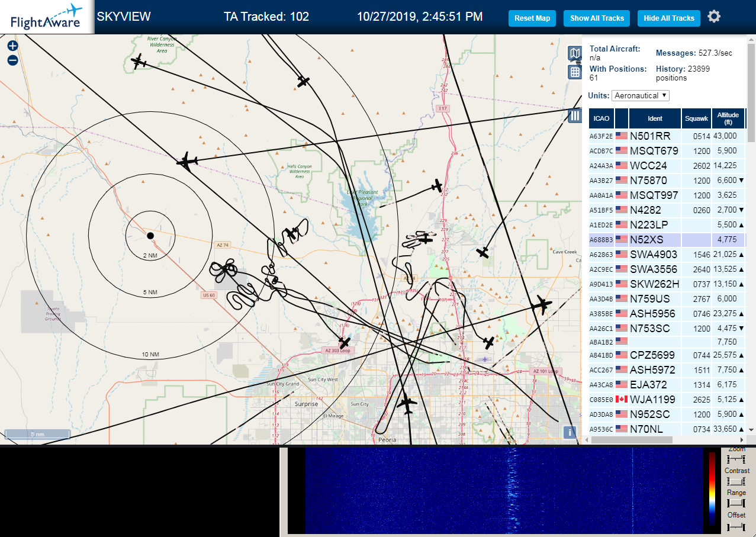Select small aircraft just east of marker 217
The width and height of the screenshot is (756, 537).
pos(488,342)
